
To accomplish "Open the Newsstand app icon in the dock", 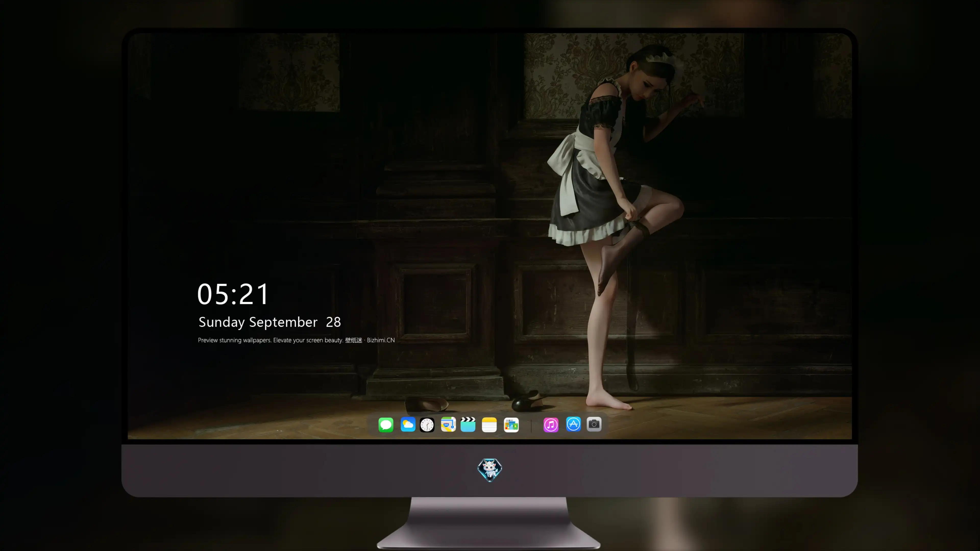I will click(x=511, y=425).
